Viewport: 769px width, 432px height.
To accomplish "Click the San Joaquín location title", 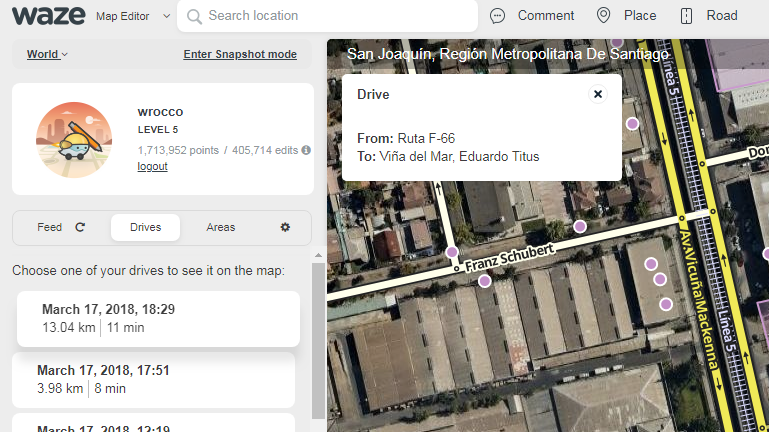I will click(x=508, y=54).
